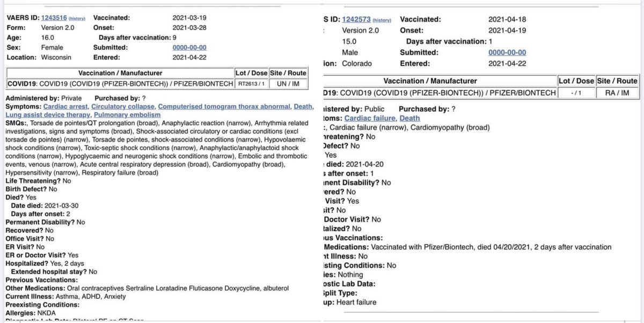This screenshot has height=323, width=644.
Task: Open history link next to ID 1243516
Action: [x=77, y=20]
